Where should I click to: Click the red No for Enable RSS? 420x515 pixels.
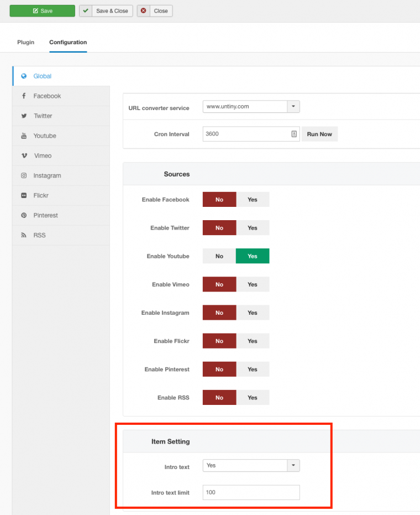point(219,397)
